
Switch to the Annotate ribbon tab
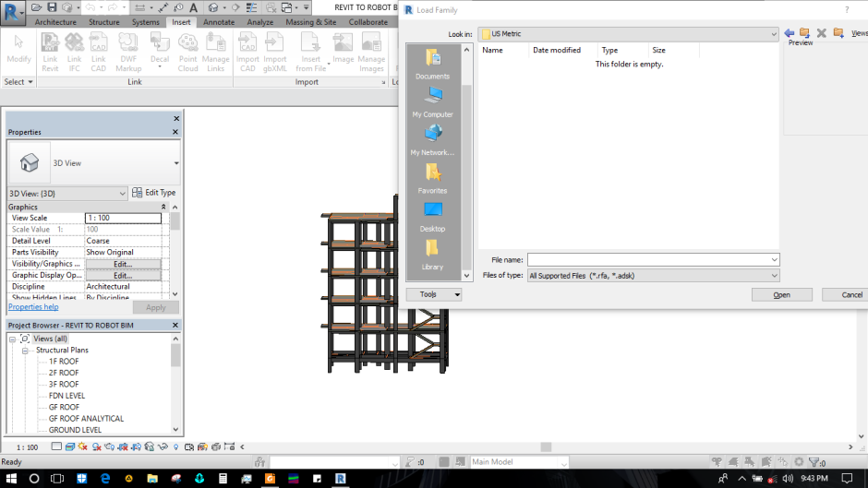(x=219, y=21)
